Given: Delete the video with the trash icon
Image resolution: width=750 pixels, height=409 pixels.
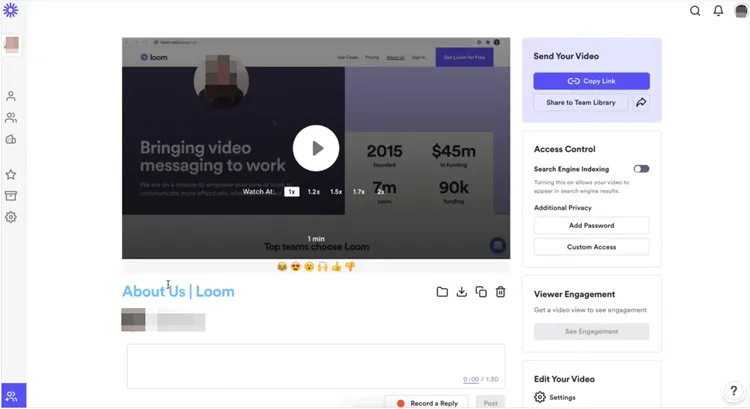Looking at the screenshot, I should pyautogui.click(x=500, y=292).
